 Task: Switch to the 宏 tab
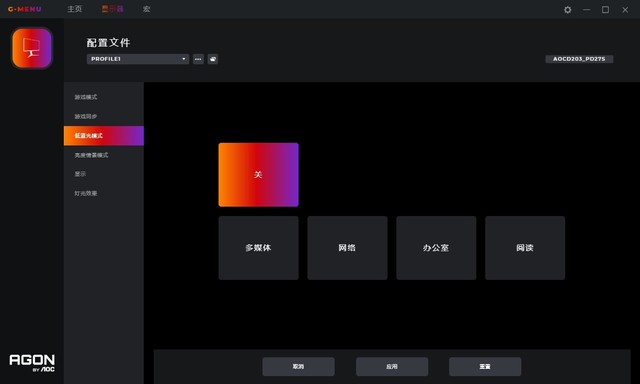pyautogui.click(x=146, y=9)
